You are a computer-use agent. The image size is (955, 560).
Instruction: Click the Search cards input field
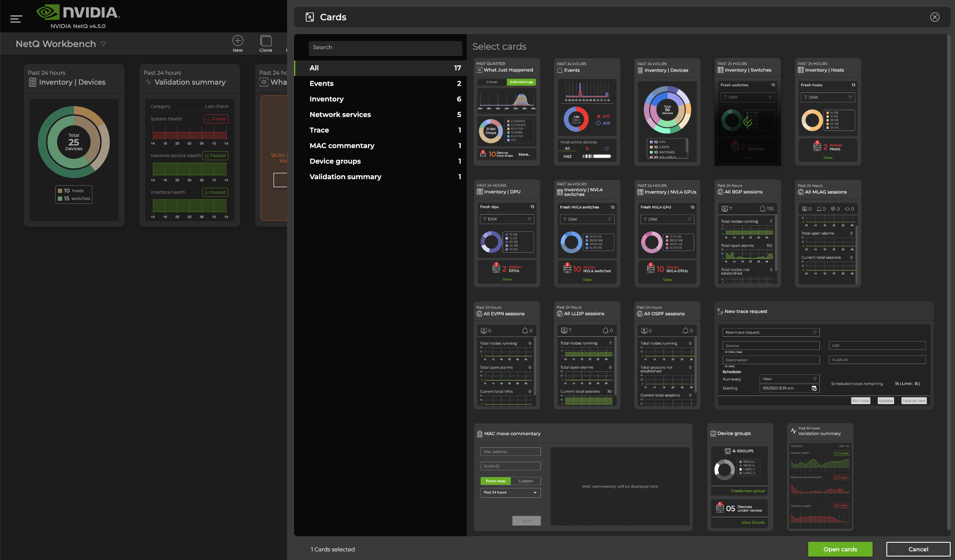(x=385, y=47)
